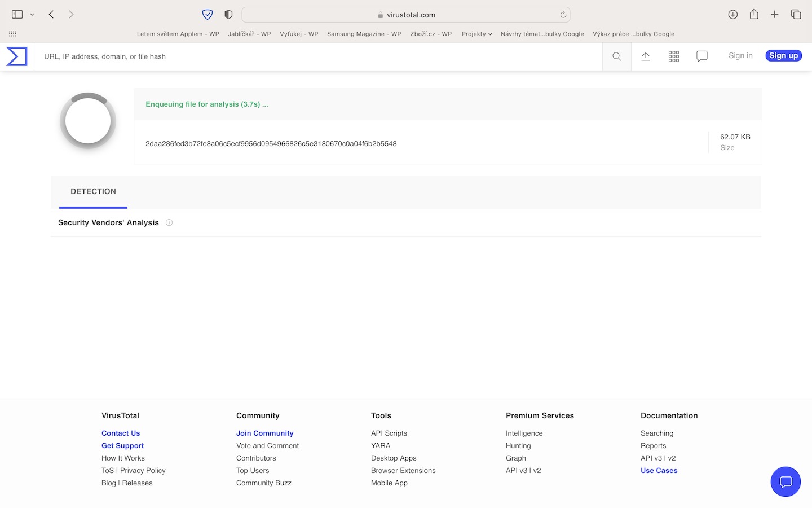
Task: Select the DETECTION tab
Action: (x=93, y=192)
